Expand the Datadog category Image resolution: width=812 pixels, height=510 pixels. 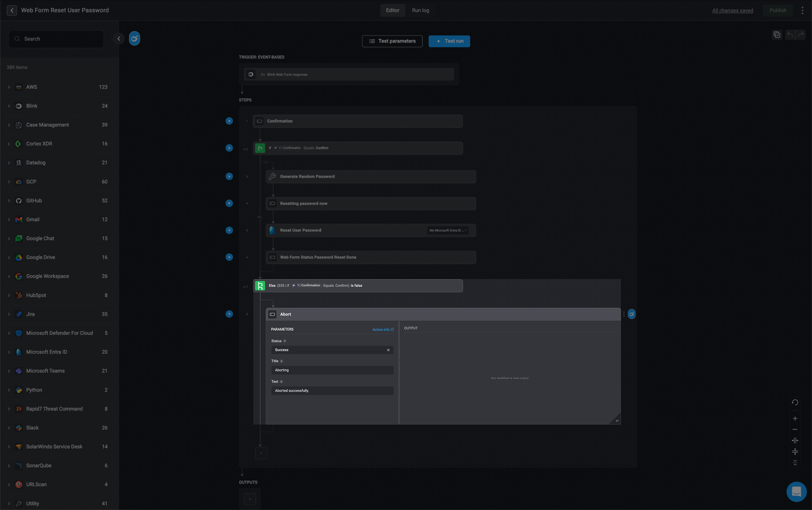point(9,163)
